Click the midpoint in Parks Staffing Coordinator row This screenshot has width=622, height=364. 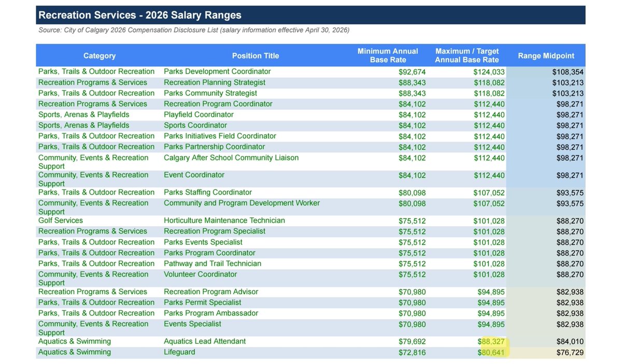tap(570, 193)
